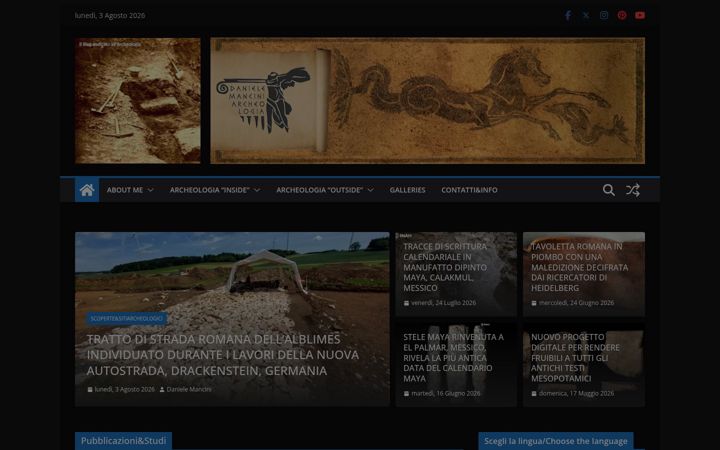The image size is (720, 450).
Task: Open article on Roman road at Drackenstein
Action: point(223,355)
